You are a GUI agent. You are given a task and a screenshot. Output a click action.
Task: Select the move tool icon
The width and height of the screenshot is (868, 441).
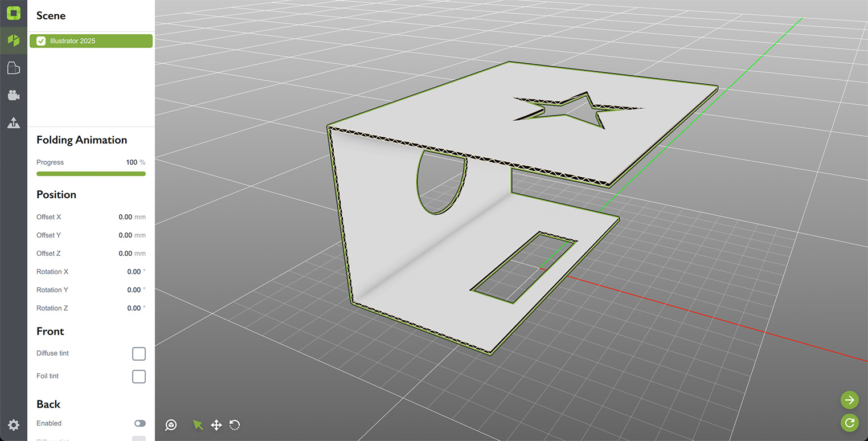[x=216, y=425]
